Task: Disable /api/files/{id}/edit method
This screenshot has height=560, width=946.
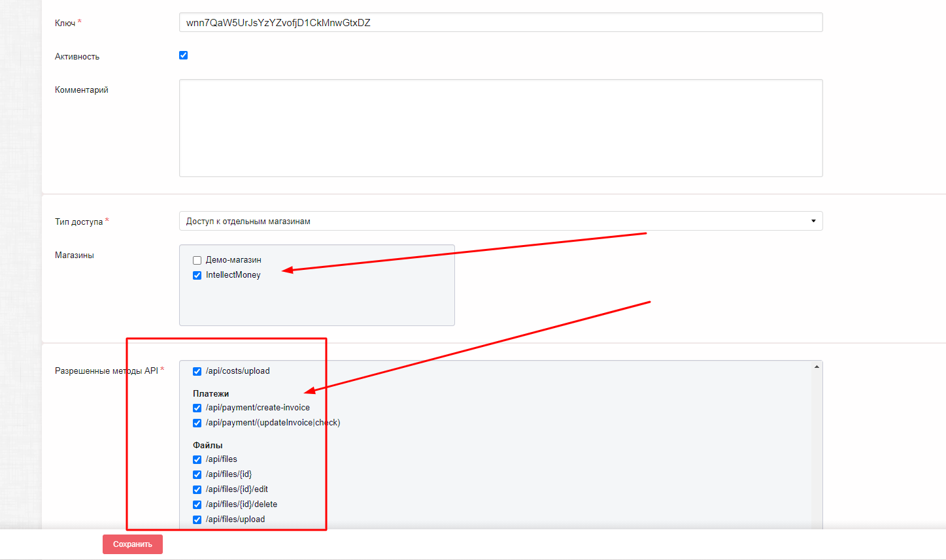Action: tap(197, 489)
